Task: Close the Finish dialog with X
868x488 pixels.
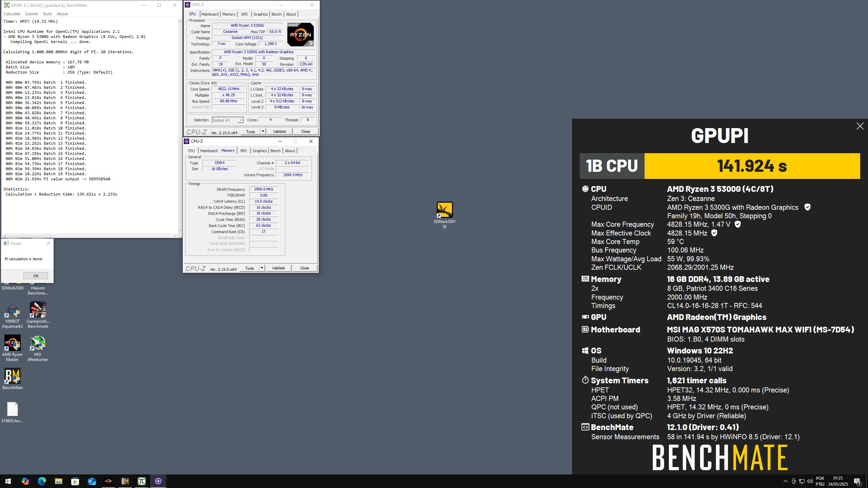Action: [48, 243]
